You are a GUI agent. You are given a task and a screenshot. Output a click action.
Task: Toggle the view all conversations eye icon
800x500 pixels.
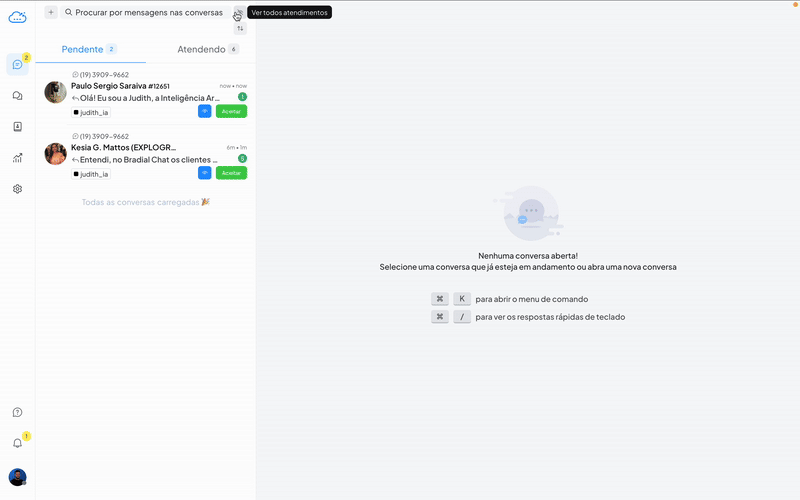[x=239, y=12]
